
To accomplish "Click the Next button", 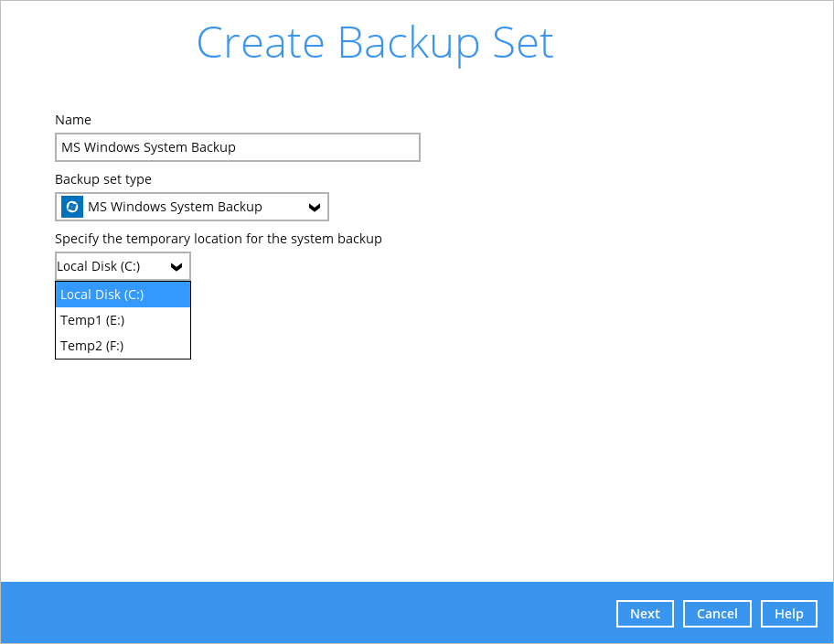I will [645, 614].
